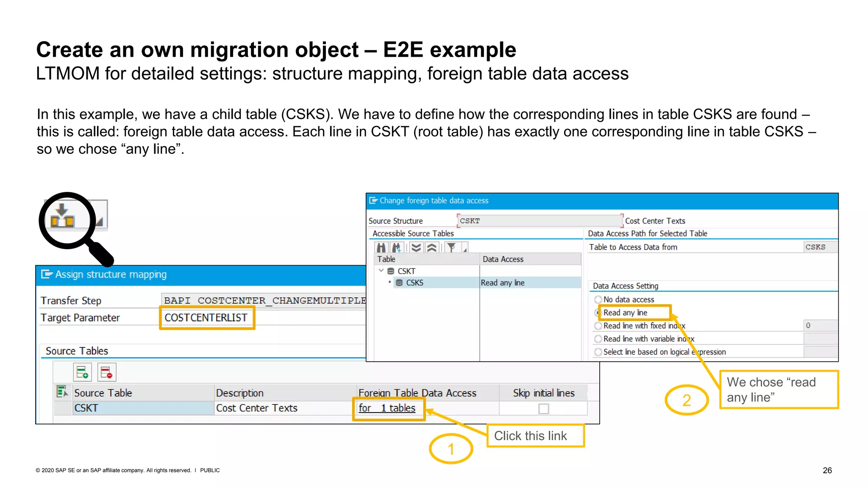Select Read line with variable index option
Screen dimensions: 868x488
598,339
